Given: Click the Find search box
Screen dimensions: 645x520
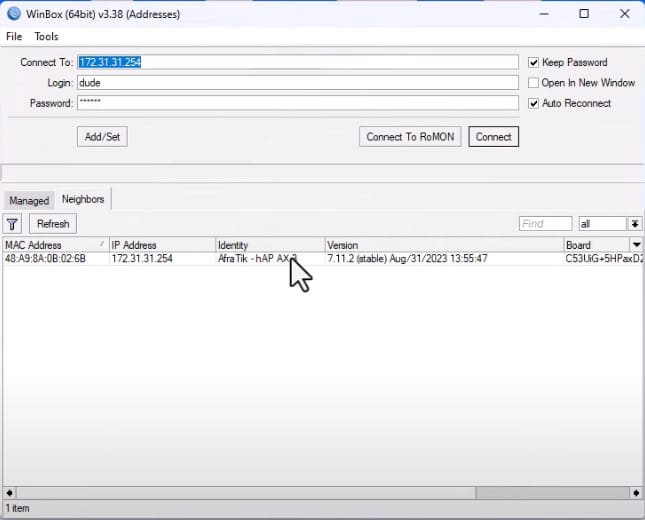Looking at the screenshot, I should tap(545, 224).
